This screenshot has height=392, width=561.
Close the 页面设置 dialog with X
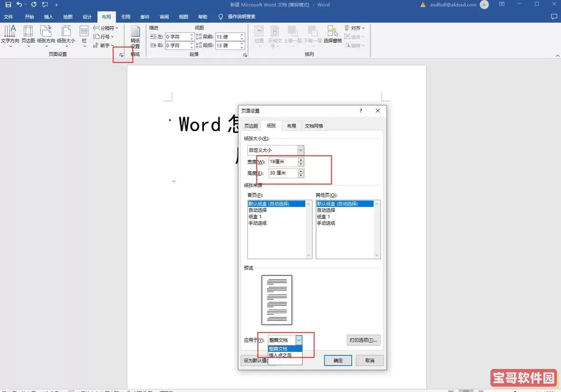click(378, 111)
